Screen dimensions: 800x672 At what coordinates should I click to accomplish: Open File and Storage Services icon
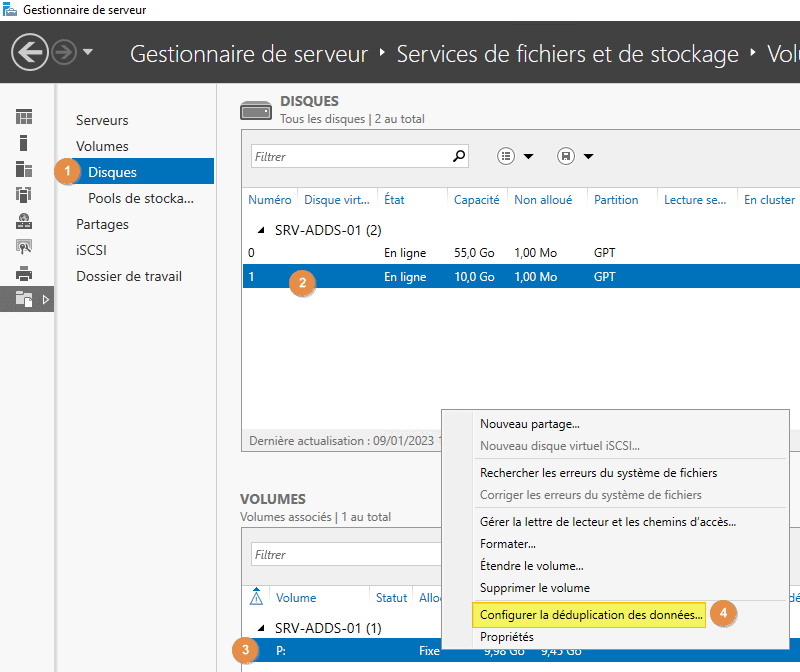pyautogui.click(x=25, y=297)
